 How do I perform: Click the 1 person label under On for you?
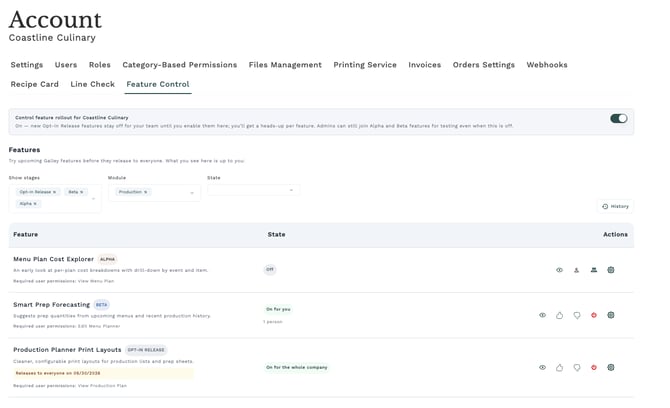pos(273,322)
